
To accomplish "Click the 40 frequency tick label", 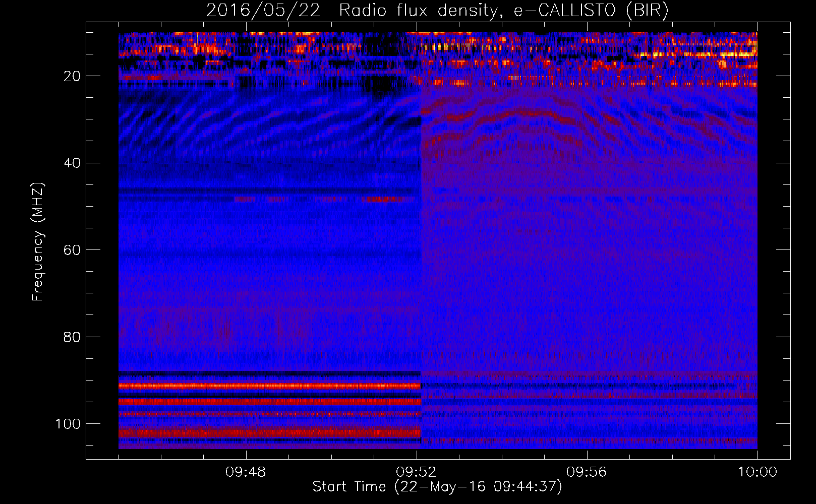I will (73, 163).
